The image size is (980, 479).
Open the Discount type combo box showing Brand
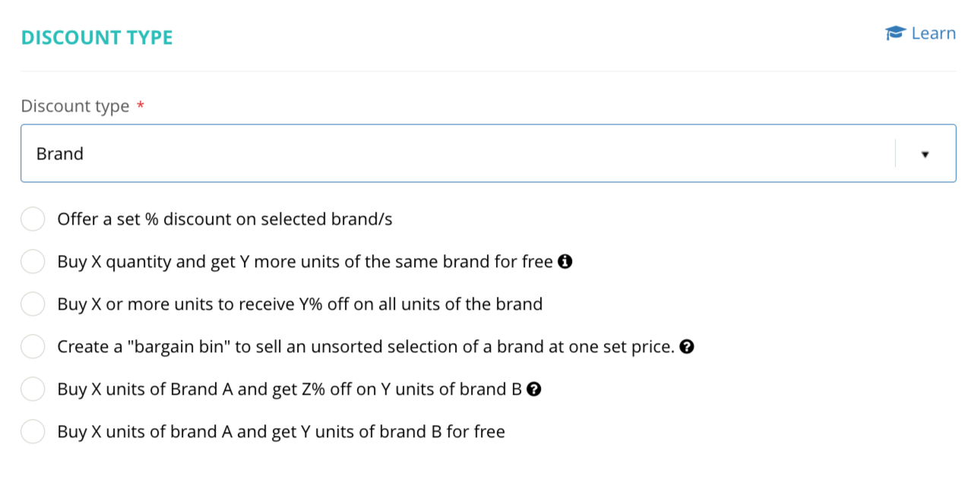(x=456, y=154)
